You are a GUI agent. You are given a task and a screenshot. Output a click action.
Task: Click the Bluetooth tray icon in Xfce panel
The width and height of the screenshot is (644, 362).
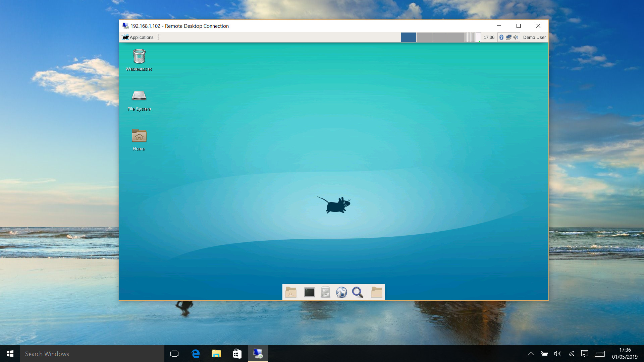coord(501,37)
